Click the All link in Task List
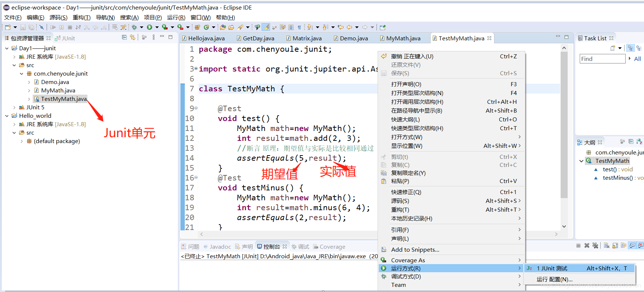 coord(637,59)
